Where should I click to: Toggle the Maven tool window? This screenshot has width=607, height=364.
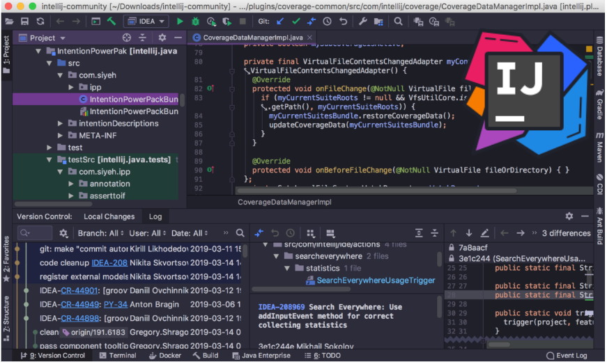[x=599, y=148]
